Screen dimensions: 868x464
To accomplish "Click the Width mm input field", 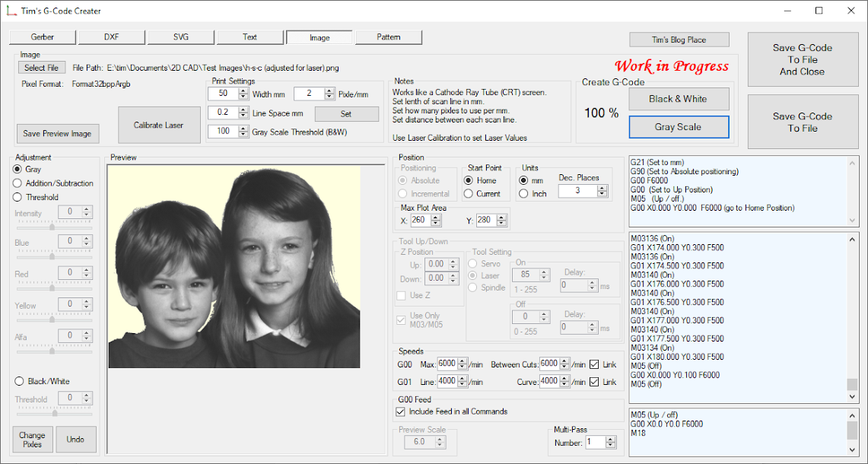I will [x=224, y=94].
